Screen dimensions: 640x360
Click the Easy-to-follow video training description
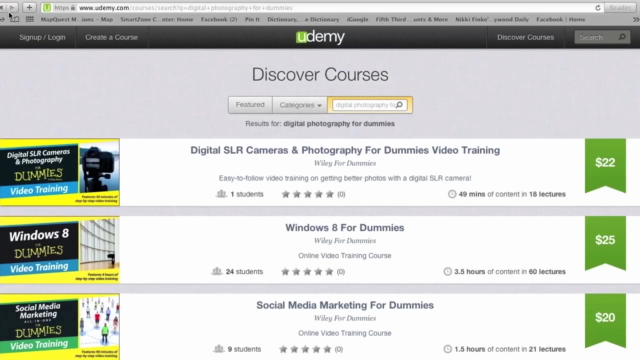click(x=345, y=178)
